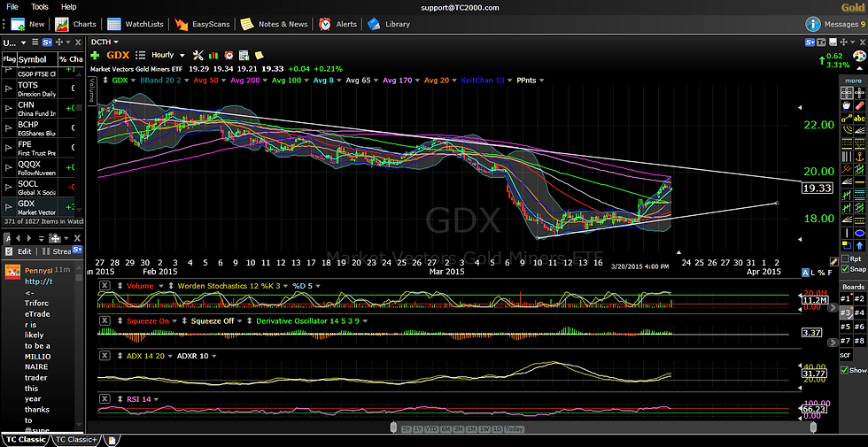
Task: Select the yellow trendline drawing tool
Action: click(847, 118)
